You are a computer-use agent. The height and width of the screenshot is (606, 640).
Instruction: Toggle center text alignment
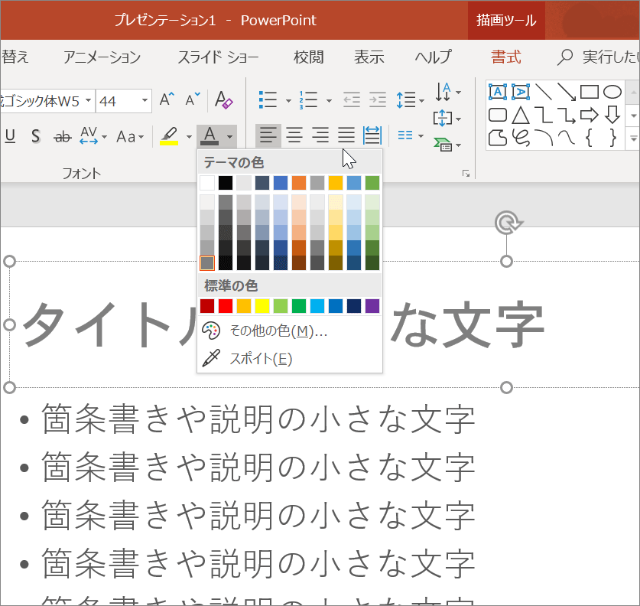click(x=294, y=134)
